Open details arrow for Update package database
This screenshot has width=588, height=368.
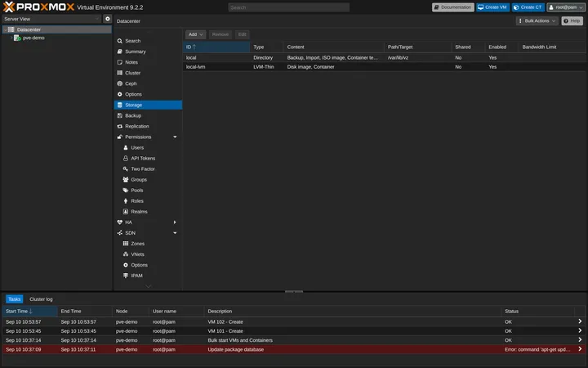[580, 349]
